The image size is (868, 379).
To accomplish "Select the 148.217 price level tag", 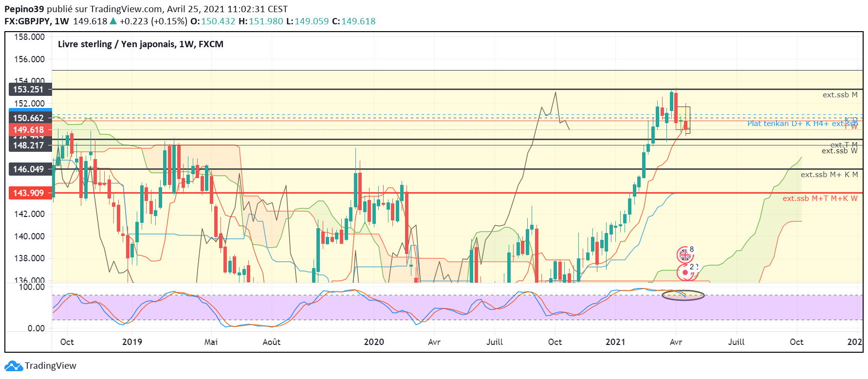I will pos(30,145).
